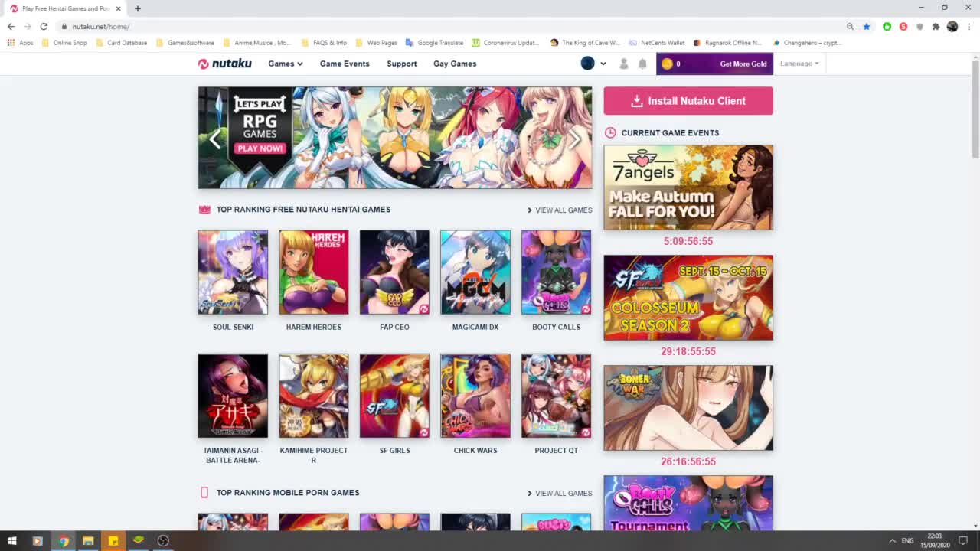This screenshot has height=551, width=980.
Task: Open the Online Shop bookmark folder
Action: point(65,43)
